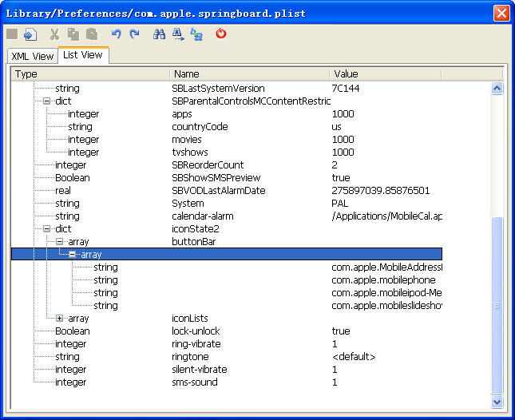The height and width of the screenshot is (420, 515).
Task: Click the <default> ringtone value
Action: [354, 357]
